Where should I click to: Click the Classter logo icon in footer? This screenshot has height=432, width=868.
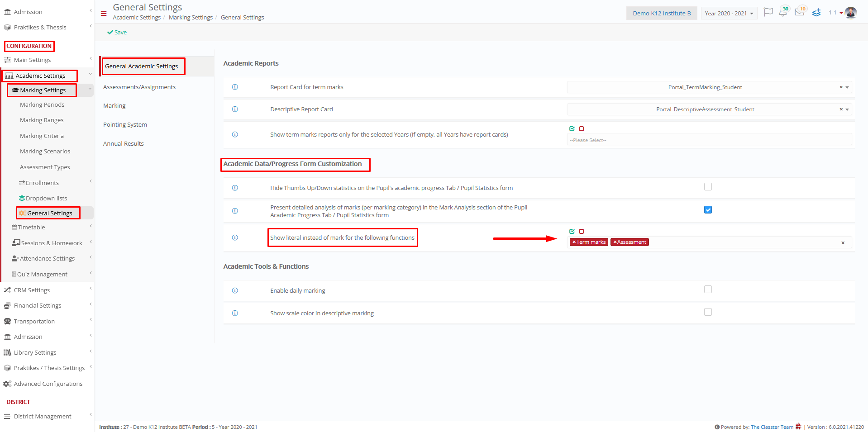tap(798, 427)
